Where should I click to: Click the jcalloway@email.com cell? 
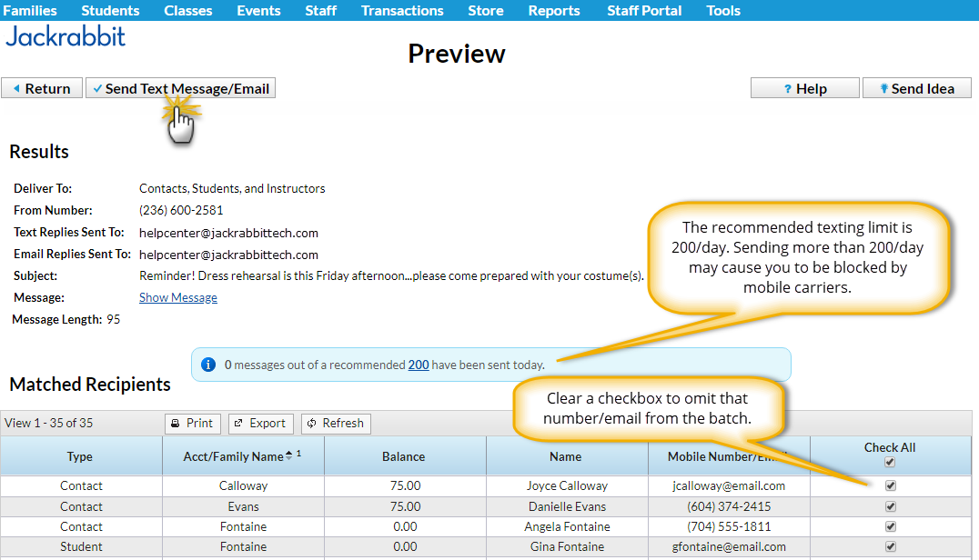(729, 485)
